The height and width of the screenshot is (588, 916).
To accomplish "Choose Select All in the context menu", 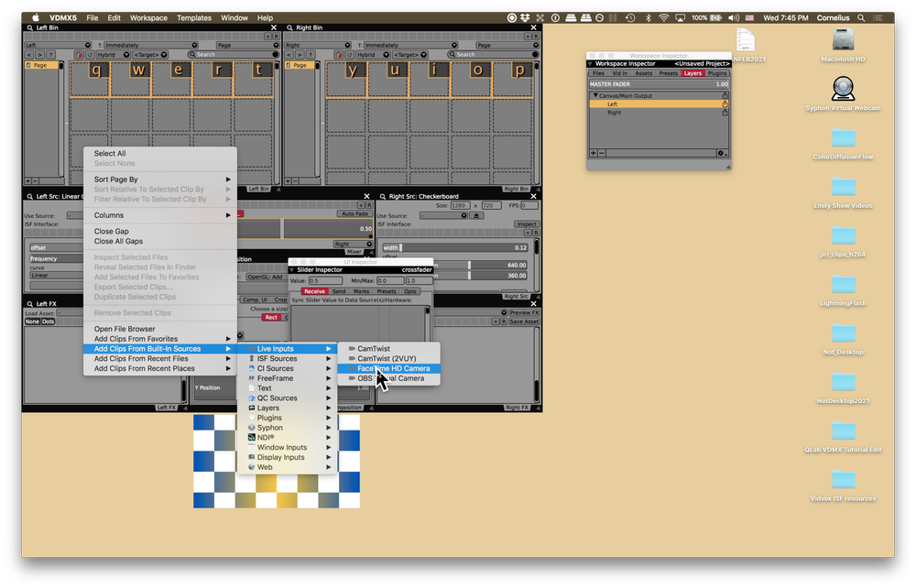I will (160, 153).
